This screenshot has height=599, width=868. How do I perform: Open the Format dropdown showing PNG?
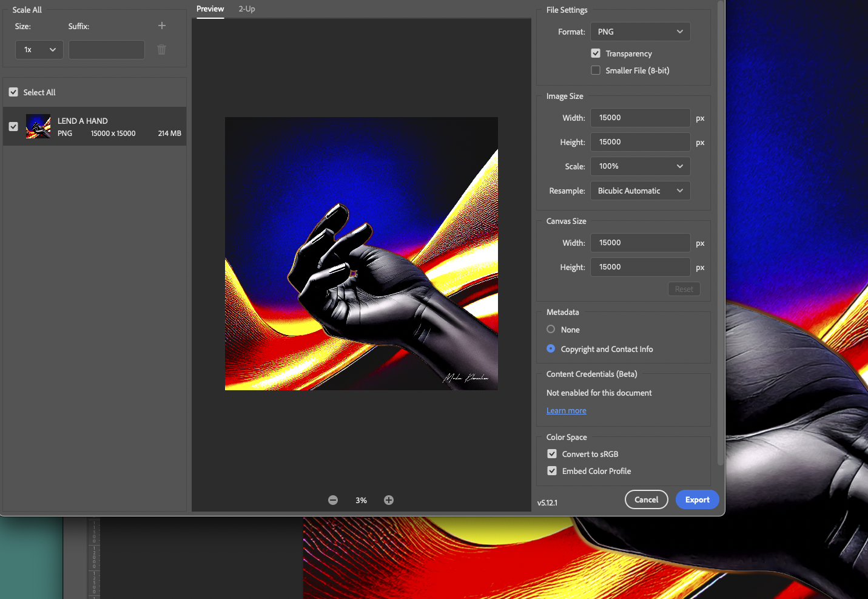pos(641,32)
